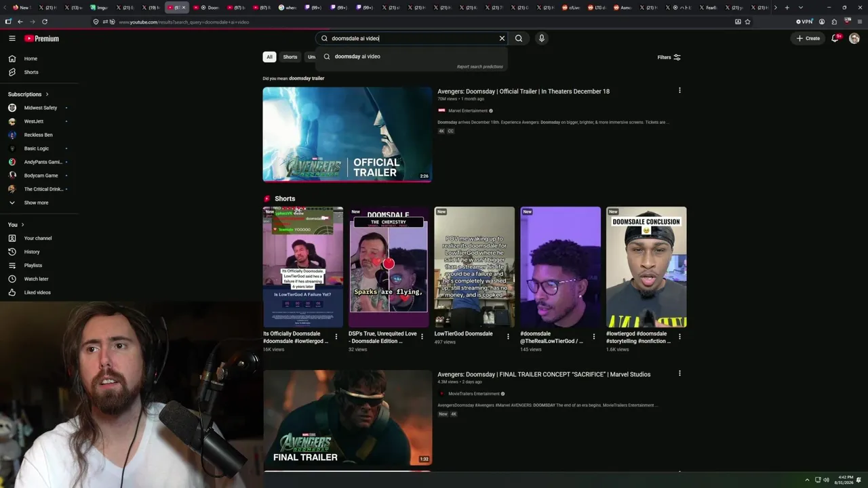Viewport: 868px width, 488px height.
Task: Open Marvel Entertainment channel link
Action: [468, 110]
